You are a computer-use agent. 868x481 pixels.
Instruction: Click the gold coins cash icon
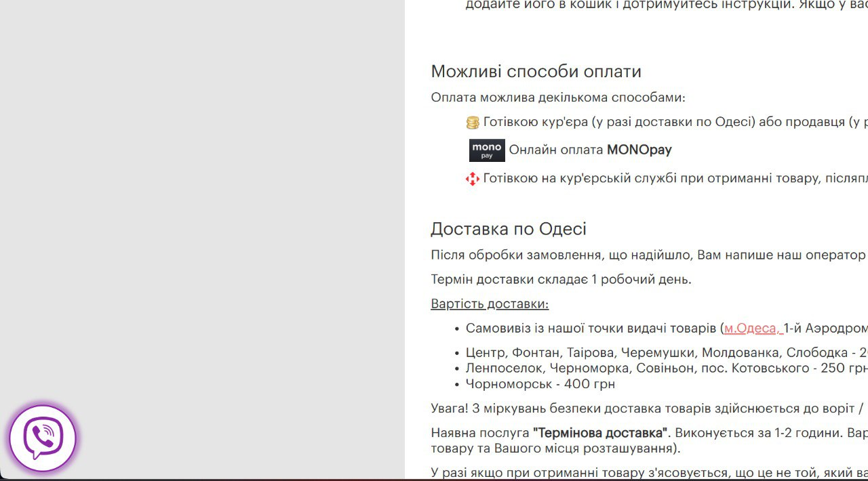(x=473, y=123)
